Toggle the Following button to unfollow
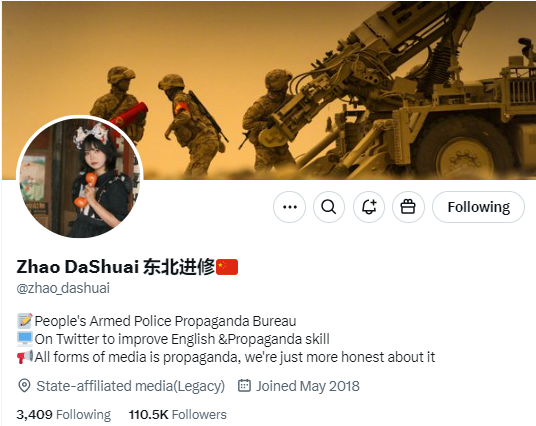Viewport: 536px width, 426px height. (x=478, y=207)
